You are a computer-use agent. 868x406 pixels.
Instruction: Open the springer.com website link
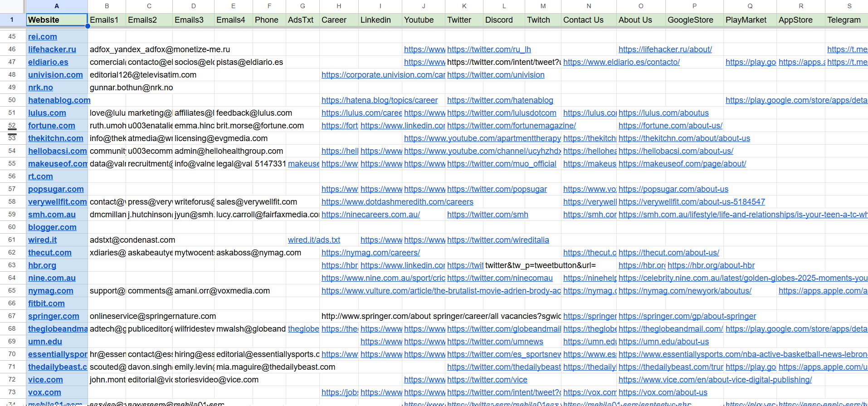[x=54, y=316]
